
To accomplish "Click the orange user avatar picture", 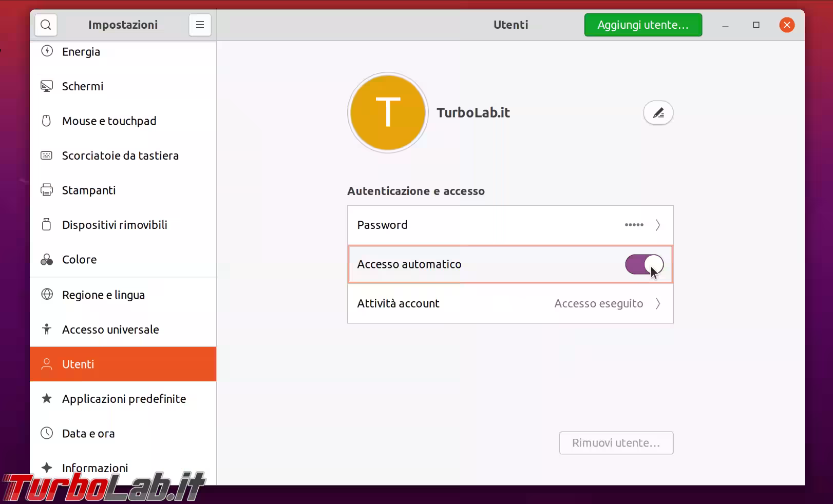I will click(388, 113).
